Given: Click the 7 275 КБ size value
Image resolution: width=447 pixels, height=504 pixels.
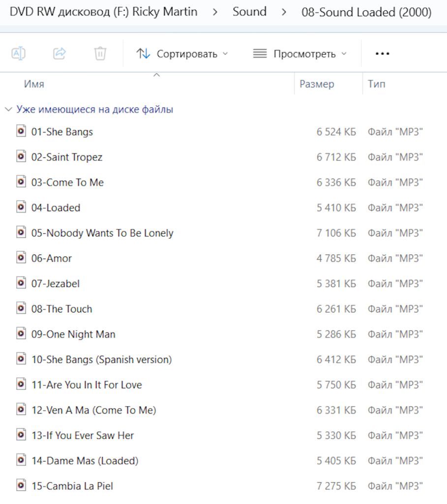Looking at the screenshot, I should click(336, 486).
